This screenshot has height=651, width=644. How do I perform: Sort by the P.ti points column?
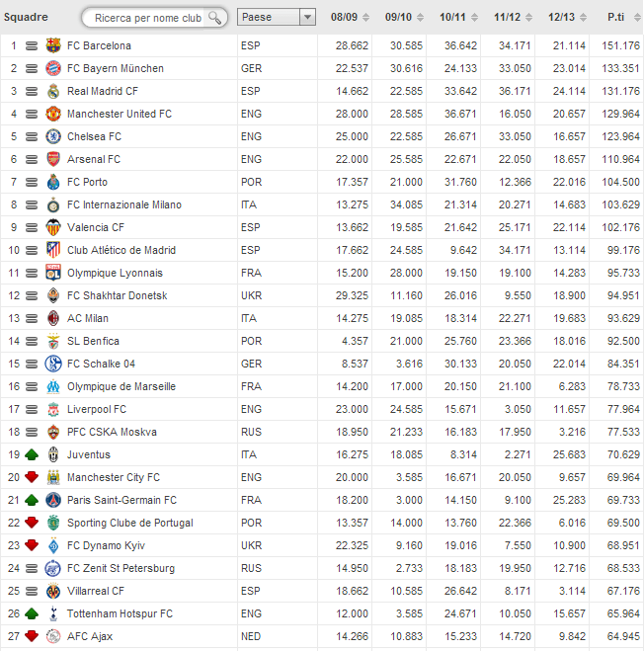(620, 17)
